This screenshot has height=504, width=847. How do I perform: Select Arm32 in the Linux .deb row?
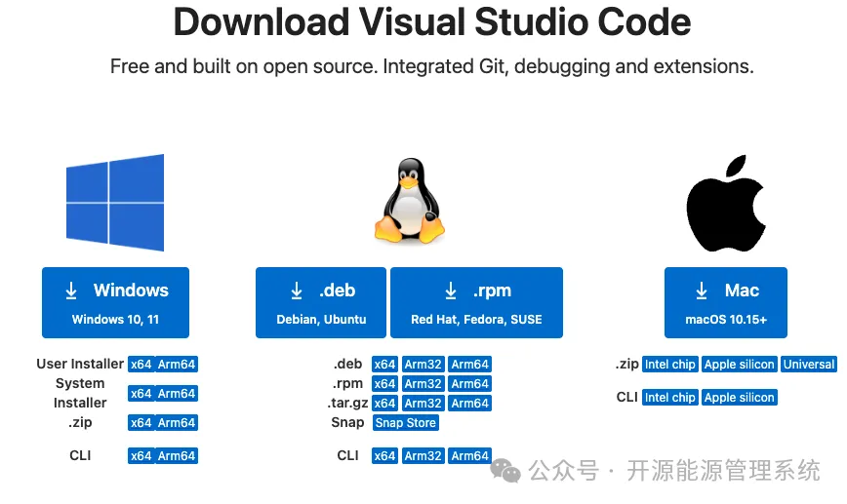423,365
